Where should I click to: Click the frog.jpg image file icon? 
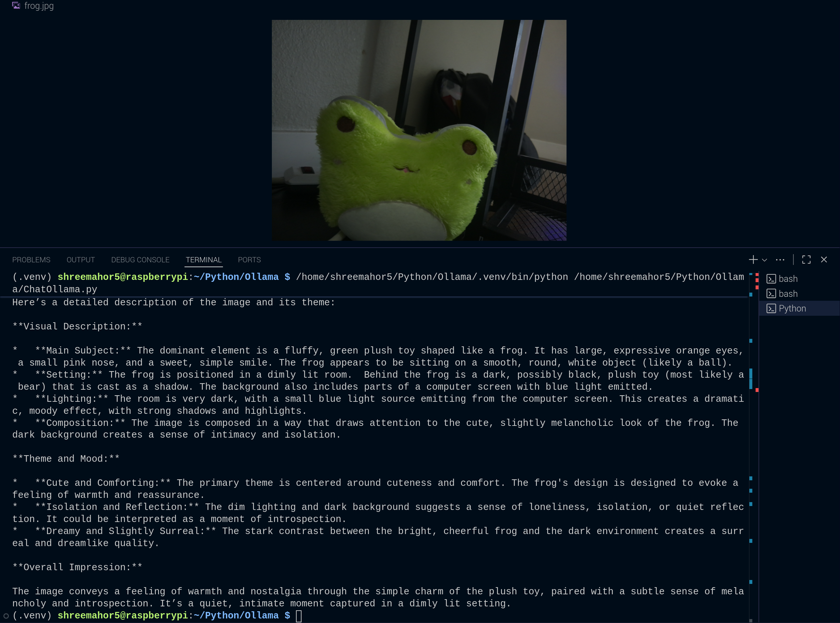[16, 6]
